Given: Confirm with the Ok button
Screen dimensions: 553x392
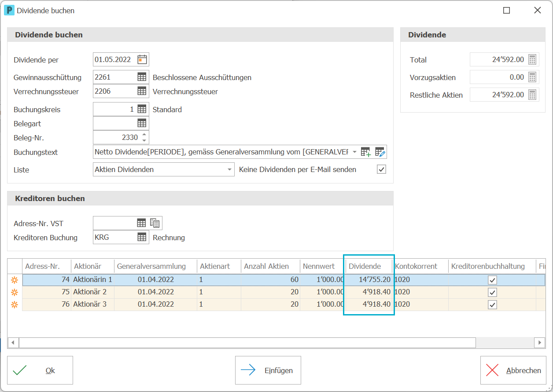Looking at the screenshot, I should point(40,370).
